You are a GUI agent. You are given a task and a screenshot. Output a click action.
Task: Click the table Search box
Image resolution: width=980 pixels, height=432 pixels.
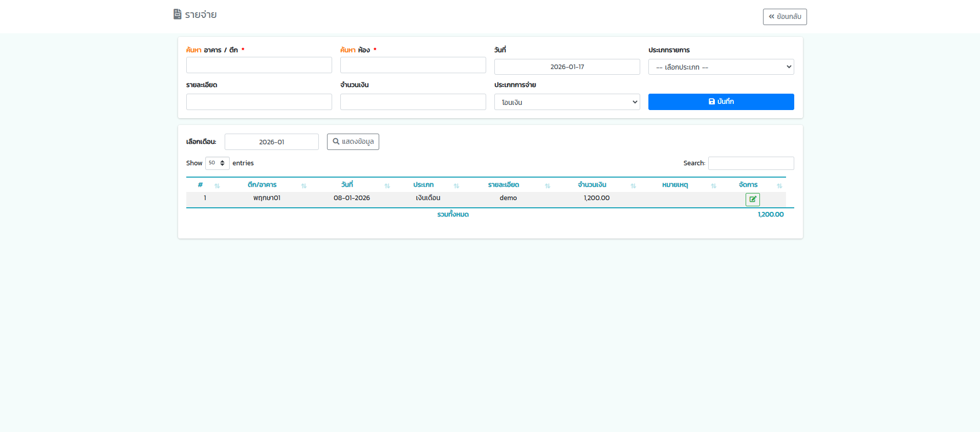(x=751, y=163)
